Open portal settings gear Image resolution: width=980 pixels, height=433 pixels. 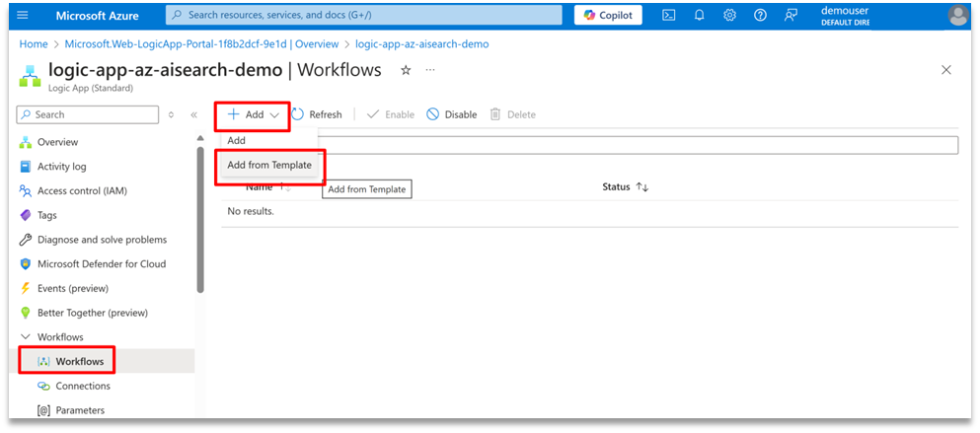pyautogui.click(x=729, y=16)
